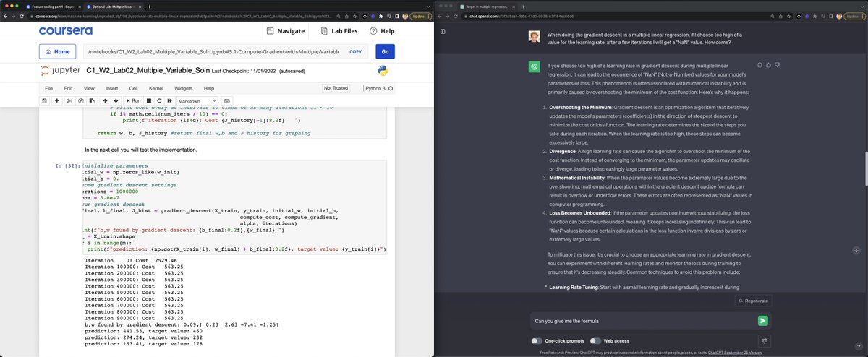The width and height of the screenshot is (868, 357).
Task: Cut selected cell with scissors icon
Action: coord(70,100)
